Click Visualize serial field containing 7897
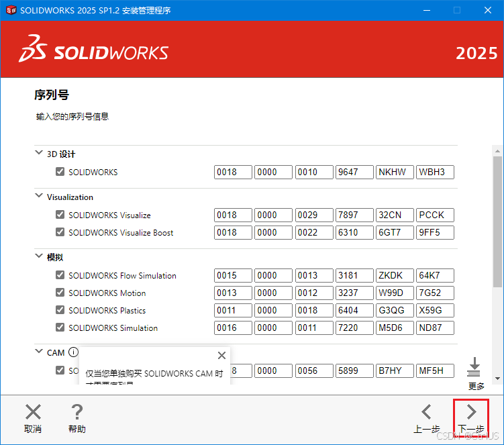 [354, 215]
